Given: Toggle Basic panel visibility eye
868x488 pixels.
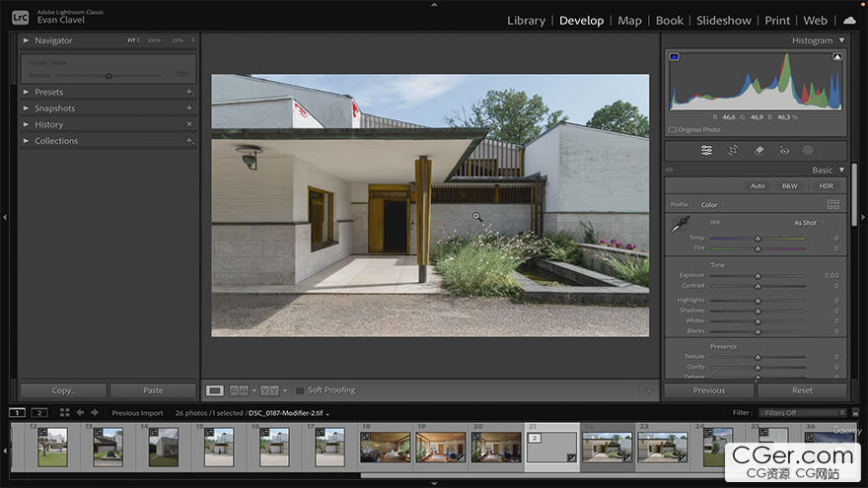Looking at the screenshot, I should coord(670,170).
